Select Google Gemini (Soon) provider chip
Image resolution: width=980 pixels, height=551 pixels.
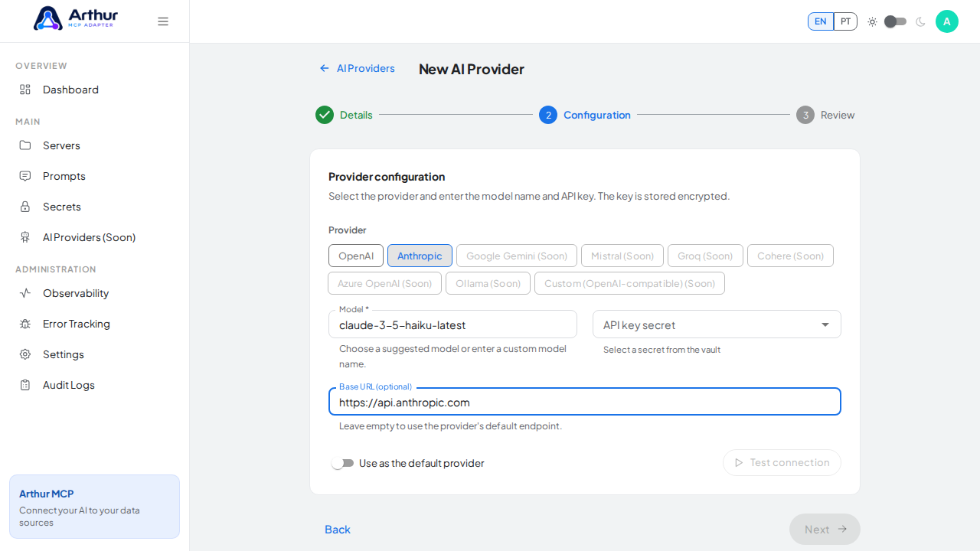click(517, 256)
